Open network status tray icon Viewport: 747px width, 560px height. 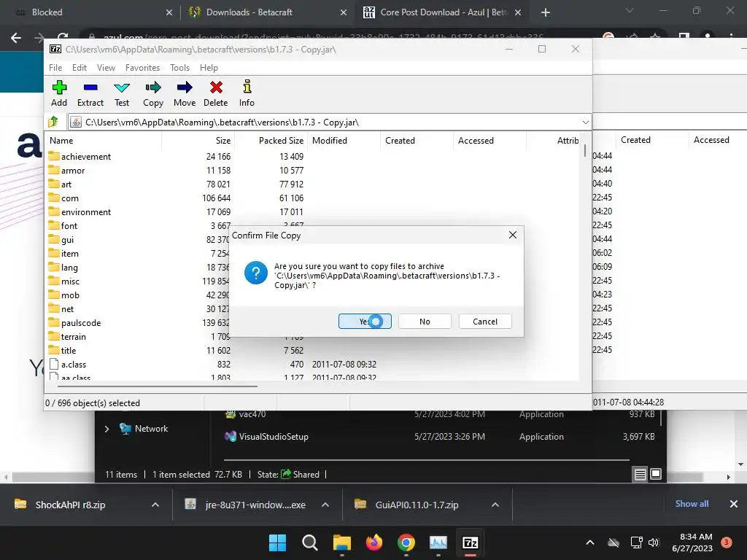coord(636,542)
